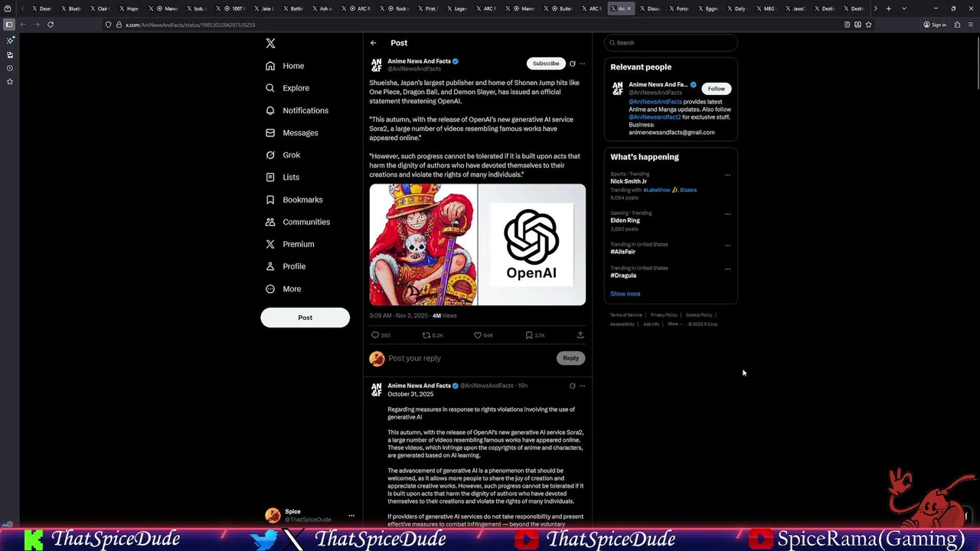The width and height of the screenshot is (980, 551).
Task: Reload the page with browser refresh button
Action: 51,24
